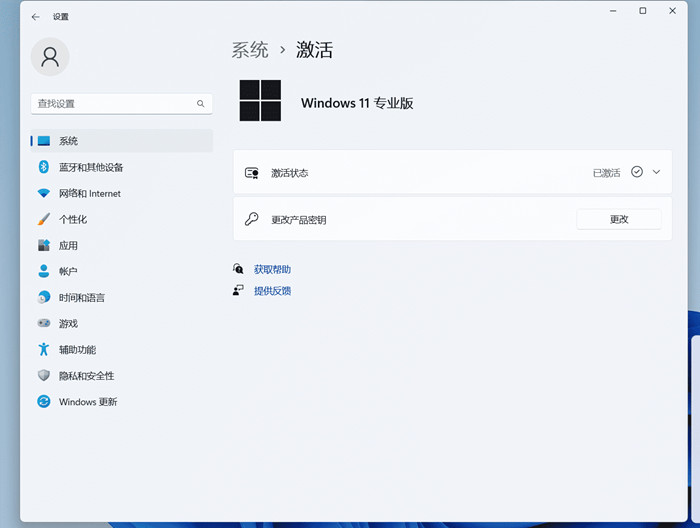Image resolution: width=700 pixels, height=528 pixels.
Task: Open 蓝牙和其他设备 settings
Action: [91, 167]
